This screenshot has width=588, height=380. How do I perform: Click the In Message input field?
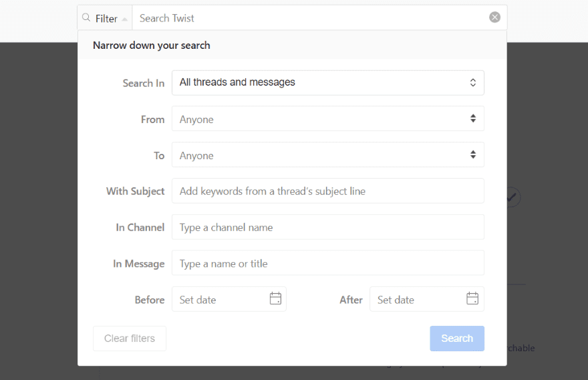(x=327, y=264)
